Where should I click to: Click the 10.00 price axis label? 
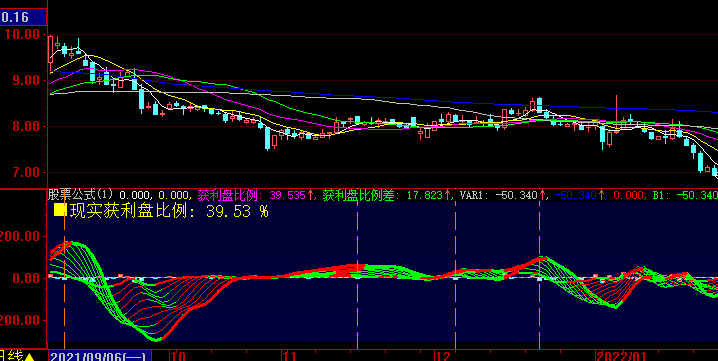tap(21, 34)
